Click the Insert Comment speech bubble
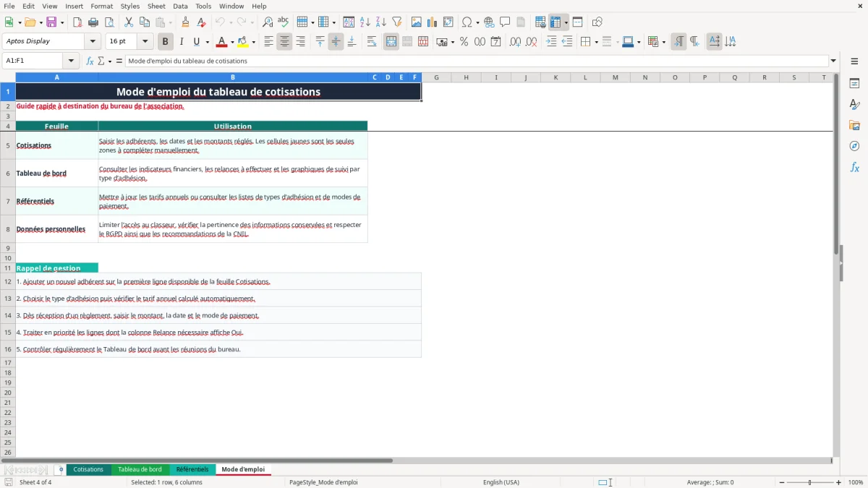Image resolution: width=868 pixels, height=488 pixels. 505,22
